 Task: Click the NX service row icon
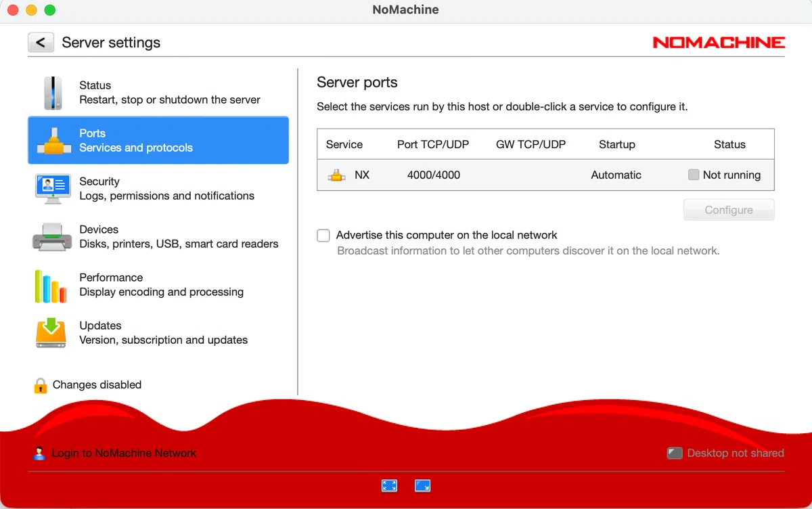click(337, 175)
